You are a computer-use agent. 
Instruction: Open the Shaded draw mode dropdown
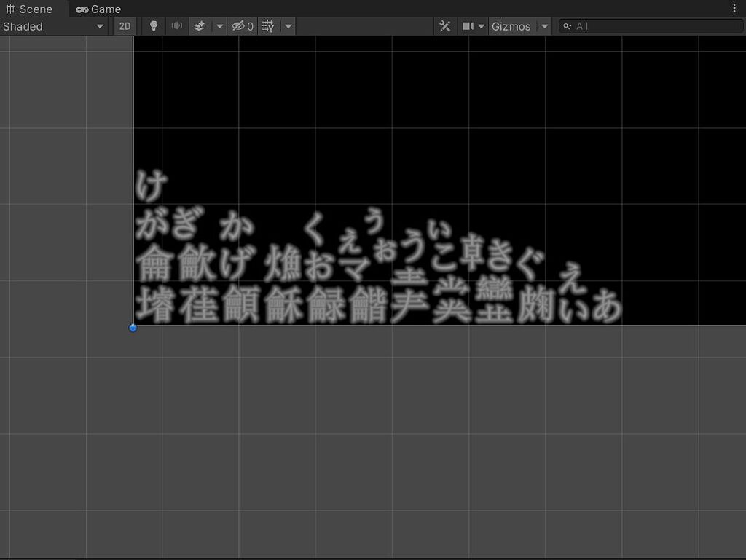[51, 26]
